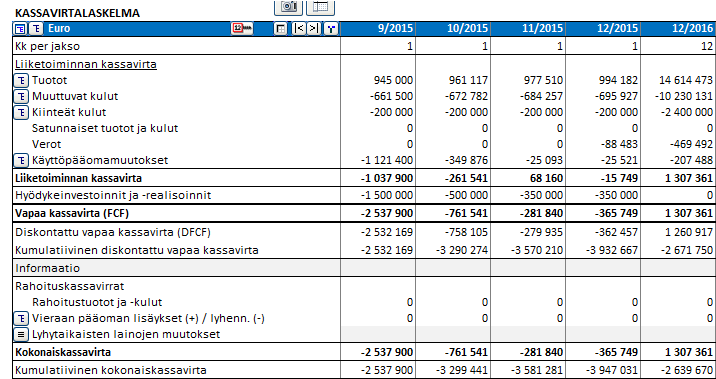
Task: Click the Rahoituskassavirrat heading
Action: [x=70, y=286]
